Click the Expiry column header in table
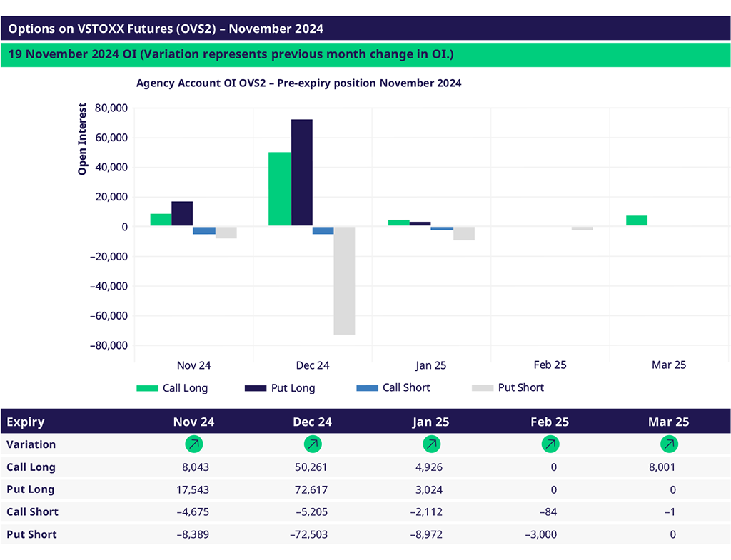Screen dimensions: 731x560 (26, 422)
